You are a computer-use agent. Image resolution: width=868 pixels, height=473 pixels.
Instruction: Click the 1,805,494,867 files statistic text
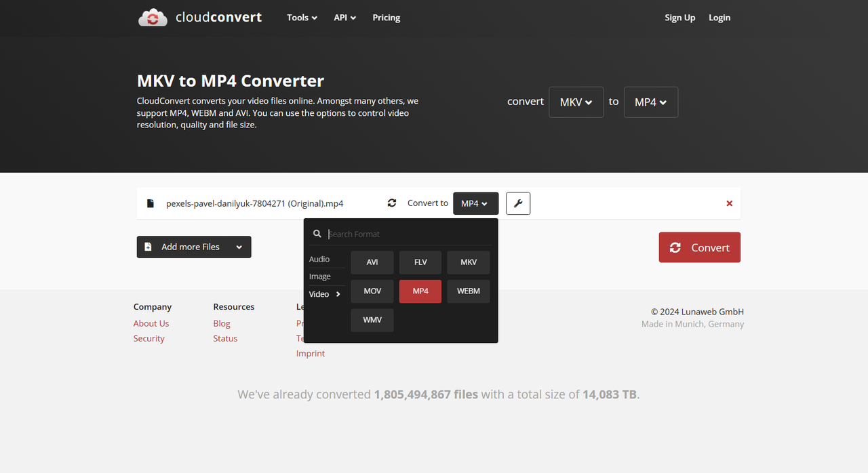[x=426, y=394]
